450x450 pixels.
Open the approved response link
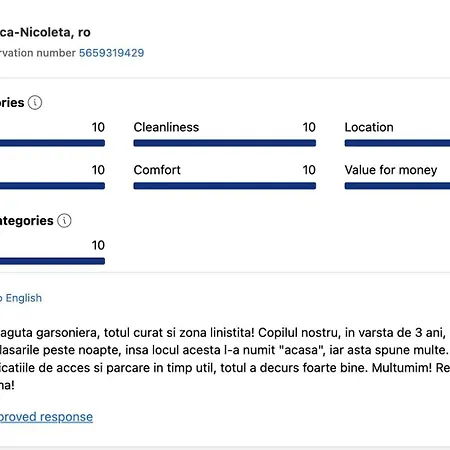click(x=46, y=417)
